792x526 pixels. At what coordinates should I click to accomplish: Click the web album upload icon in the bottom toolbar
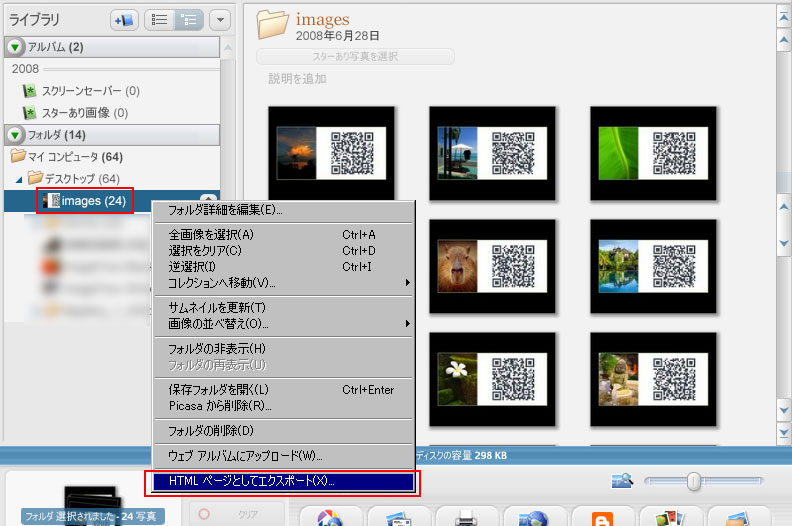point(330,517)
